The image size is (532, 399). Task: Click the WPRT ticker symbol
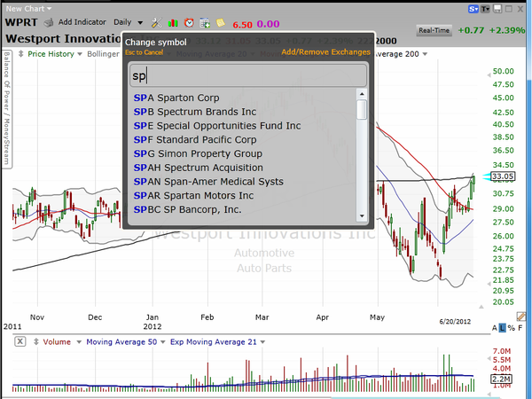21,22
